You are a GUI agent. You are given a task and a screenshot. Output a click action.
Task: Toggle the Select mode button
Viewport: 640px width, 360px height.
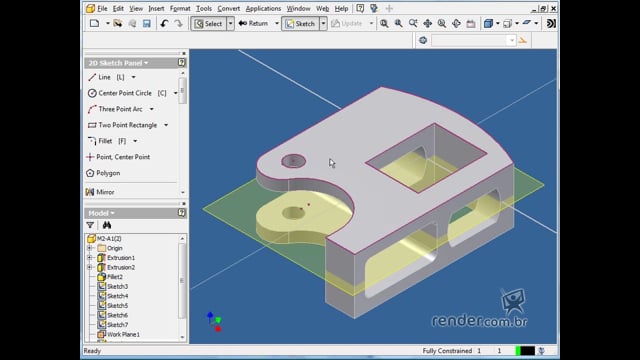point(209,24)
